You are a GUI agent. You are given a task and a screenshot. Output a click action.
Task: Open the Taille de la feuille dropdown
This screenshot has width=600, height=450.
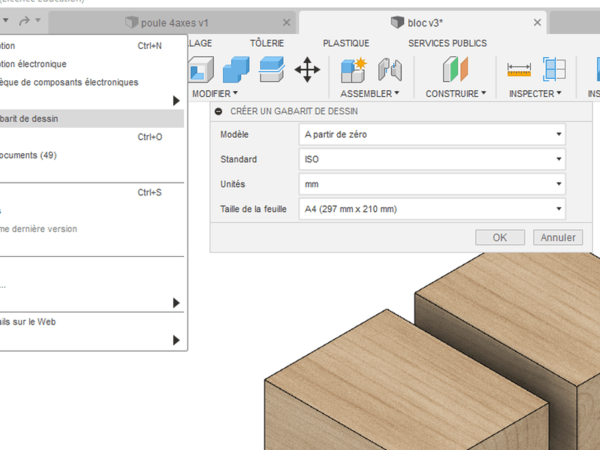(x=431, y=208)
